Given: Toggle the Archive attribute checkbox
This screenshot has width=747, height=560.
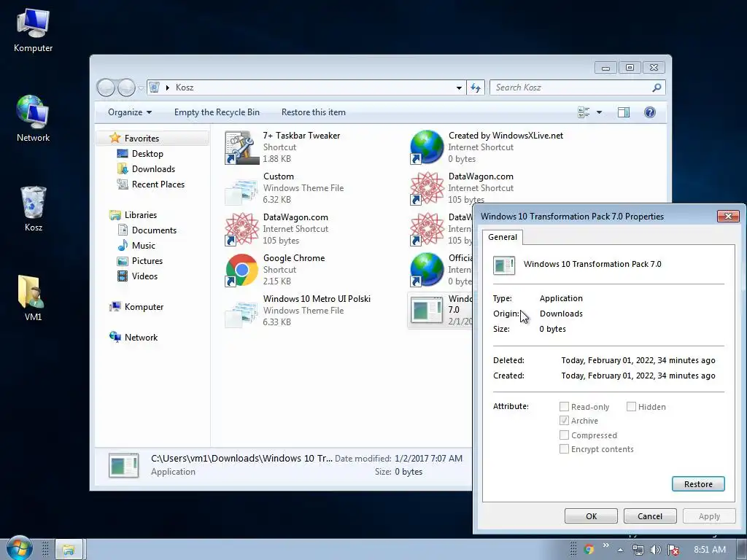Looking at the screenshot, I should point(564,421).
